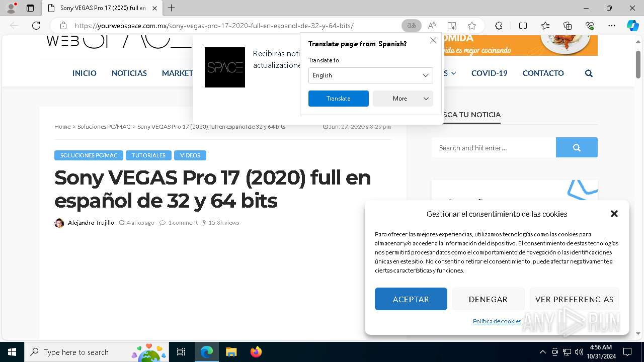
Task: Open Política de cookies link
Action: tap(497, 321)
